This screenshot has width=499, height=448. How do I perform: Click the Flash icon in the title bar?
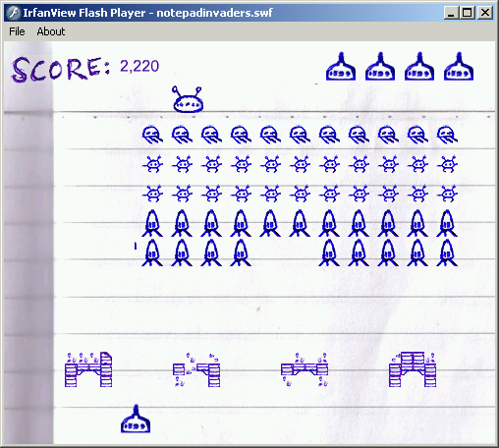(x=14, y=13)
